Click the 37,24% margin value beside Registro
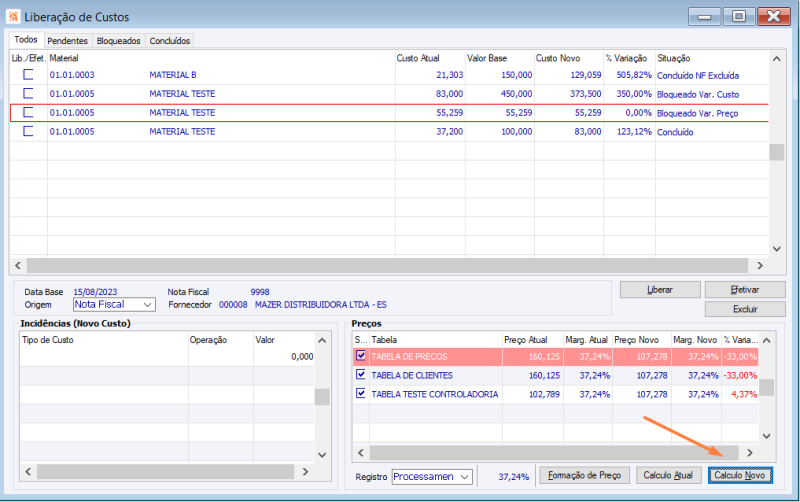 pyautogui.click(x=513, y=476)
